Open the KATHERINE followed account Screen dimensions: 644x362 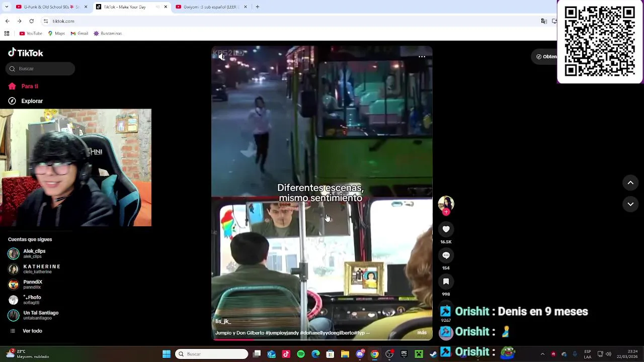point(34,269)
